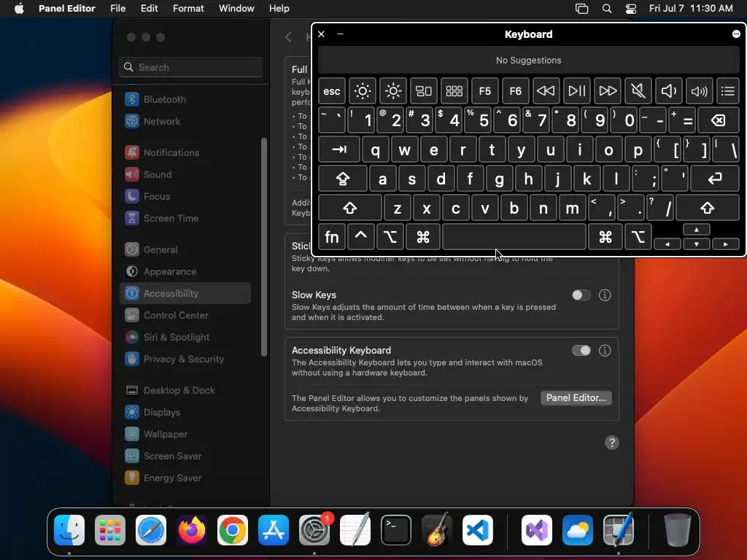Open the keyboard panel options menu

[x=736, y=34]
